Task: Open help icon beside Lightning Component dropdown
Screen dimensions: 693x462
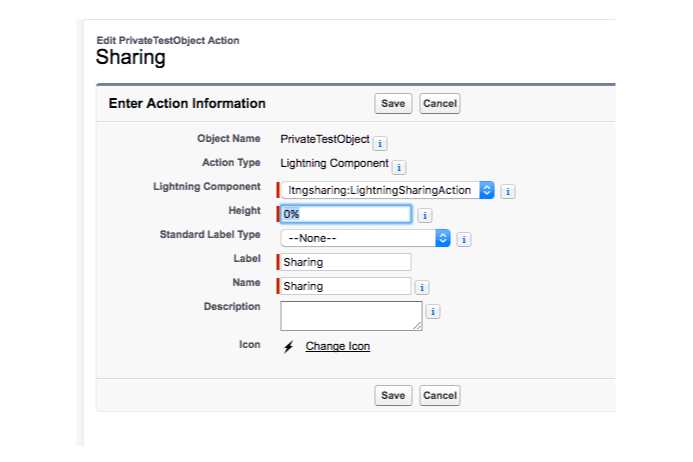Action: (x=508, y=191)
